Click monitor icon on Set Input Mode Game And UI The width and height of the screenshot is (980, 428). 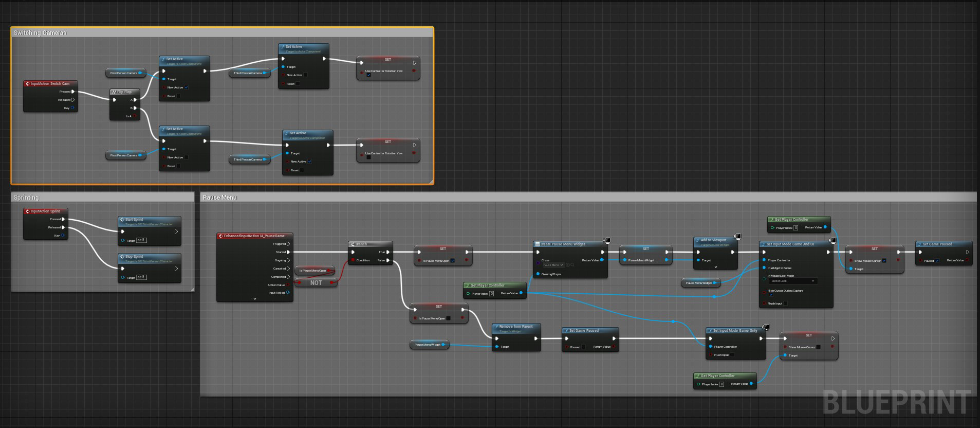[x=833, y=240]
